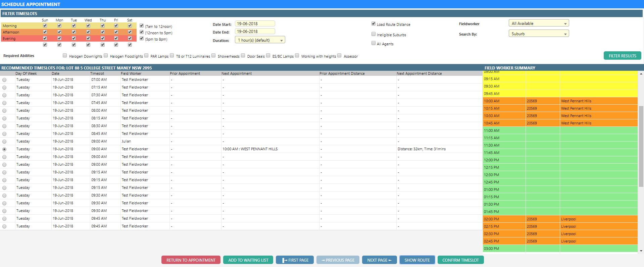
Task: Enable Ineligible Suburbs checkbox
Action: [374, 34]
